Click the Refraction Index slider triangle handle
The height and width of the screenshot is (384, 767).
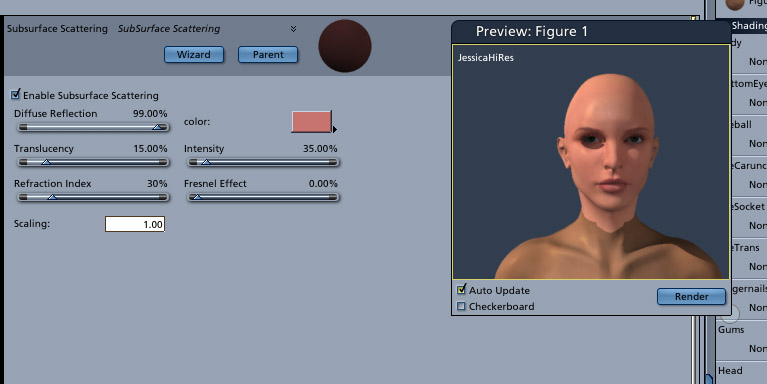(x=52, y=197)
